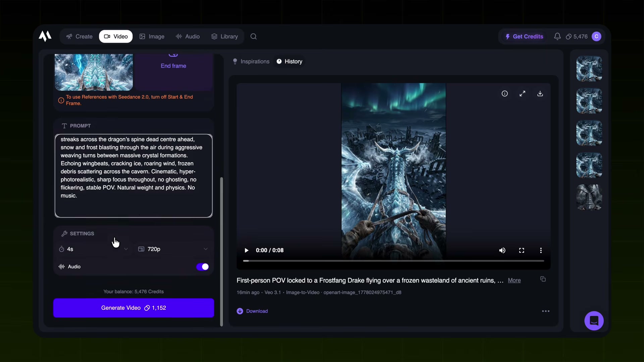Click the left panel scrollbar
Image resolution: width=644 pixels, height=362 pixels.
pyautogui.click(x=221, y=251)
